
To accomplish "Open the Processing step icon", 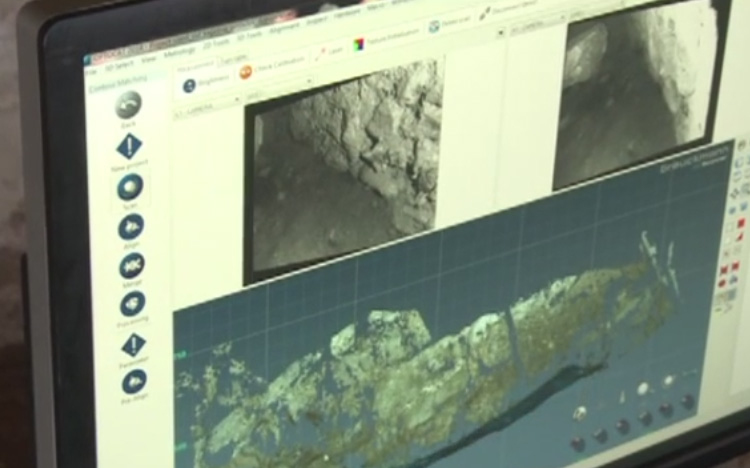I will (132, 304).
